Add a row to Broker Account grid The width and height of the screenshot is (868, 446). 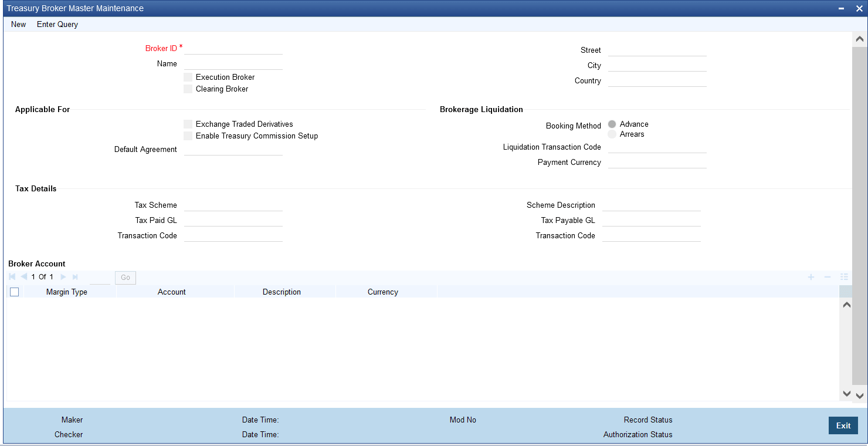pos(811,277)
